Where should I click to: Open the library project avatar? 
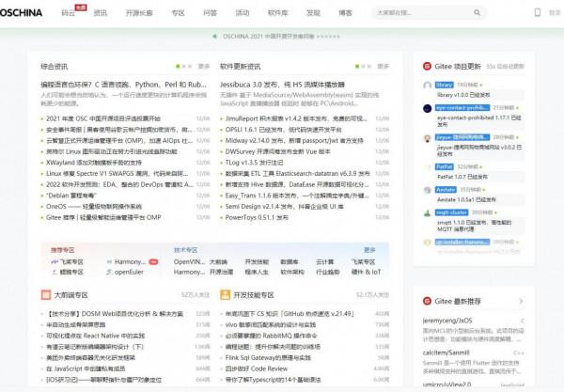(x=428, y=86)
